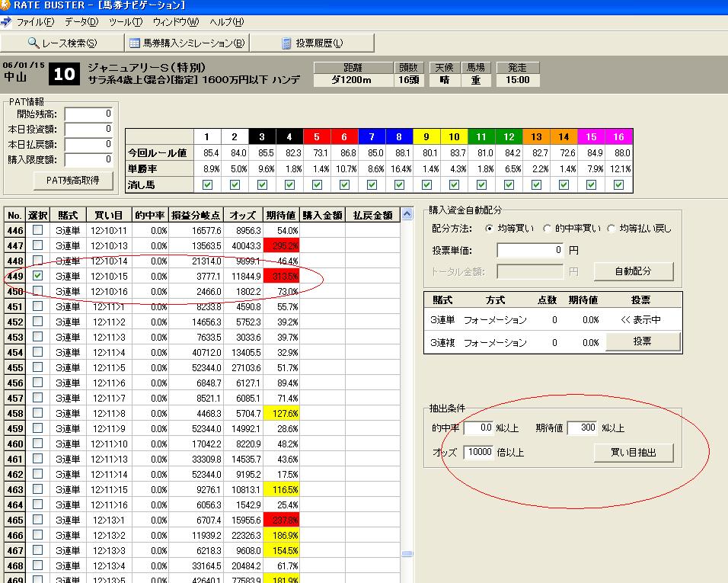Click the 発走 15:00 field
The image size is (728, 583).
tap(517, 80)
